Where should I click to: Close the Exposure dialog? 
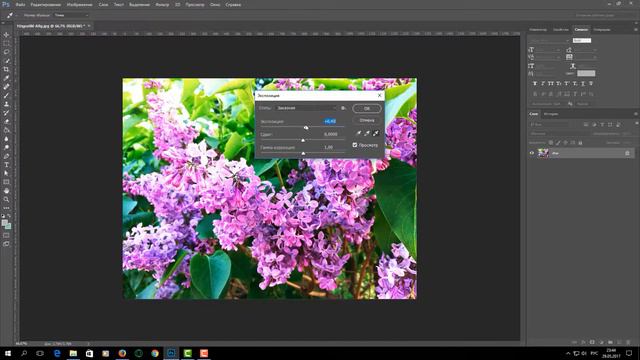[380, 95]
